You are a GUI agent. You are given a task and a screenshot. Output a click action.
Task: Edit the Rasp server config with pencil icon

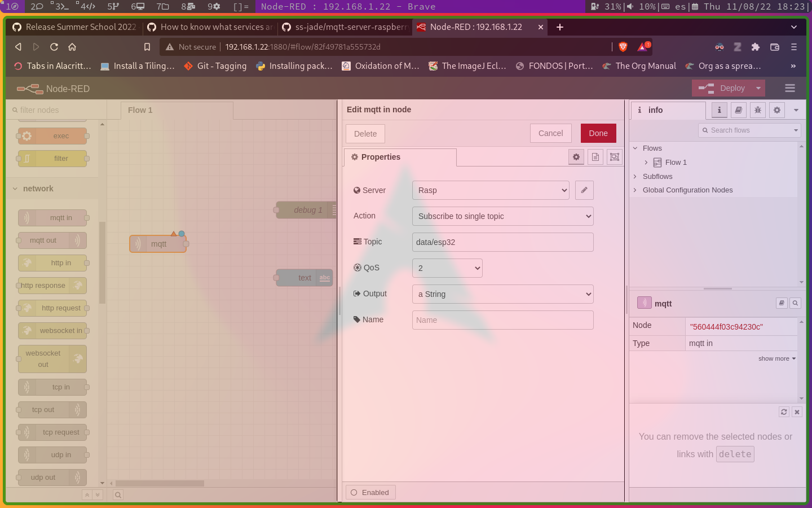coord(584,190)
